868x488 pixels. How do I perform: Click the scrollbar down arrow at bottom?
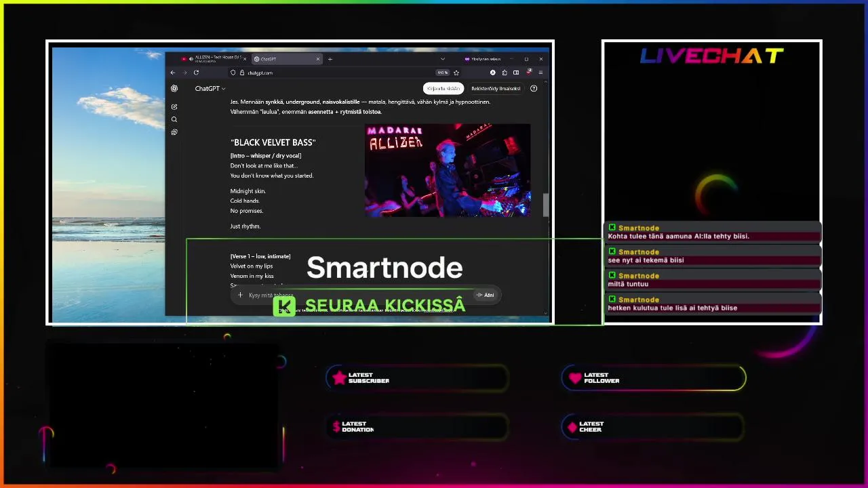click(x=546, y=313)
